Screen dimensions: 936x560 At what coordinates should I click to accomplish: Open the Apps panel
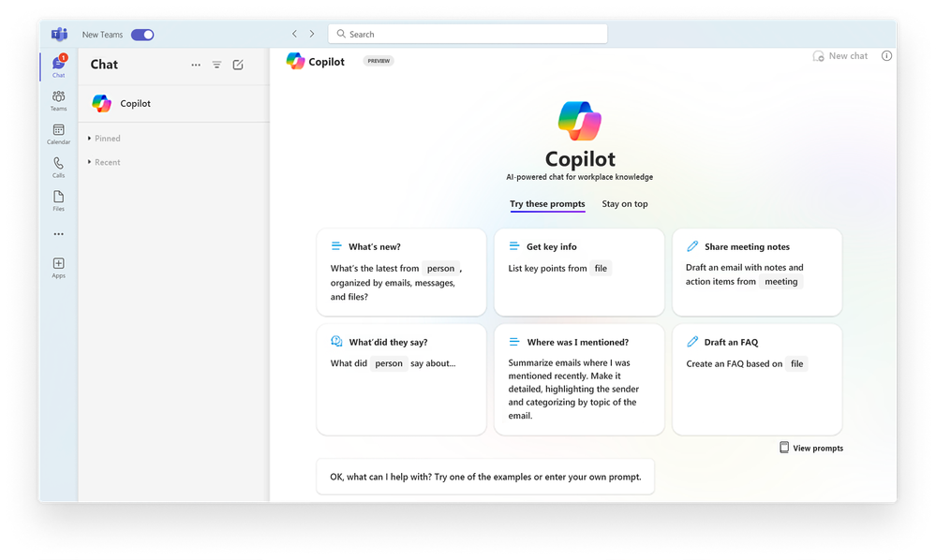click(57, 267)
